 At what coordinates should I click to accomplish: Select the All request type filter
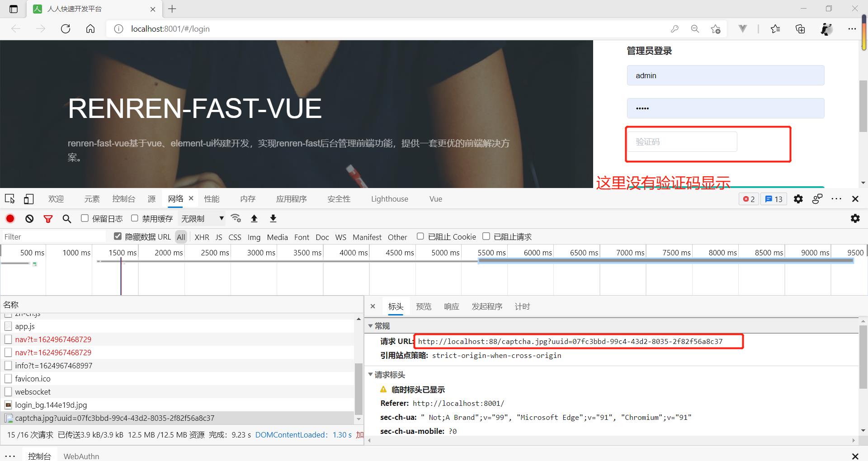[181, 237]
